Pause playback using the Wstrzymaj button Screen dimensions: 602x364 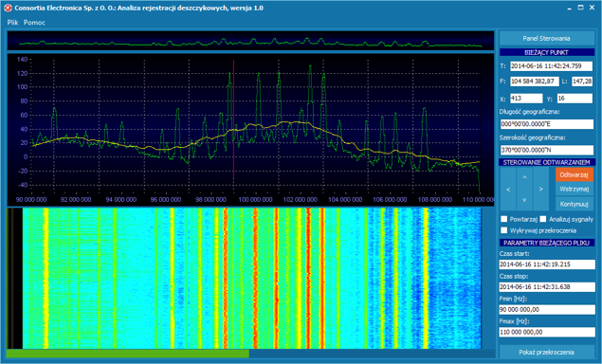(574, 189)
